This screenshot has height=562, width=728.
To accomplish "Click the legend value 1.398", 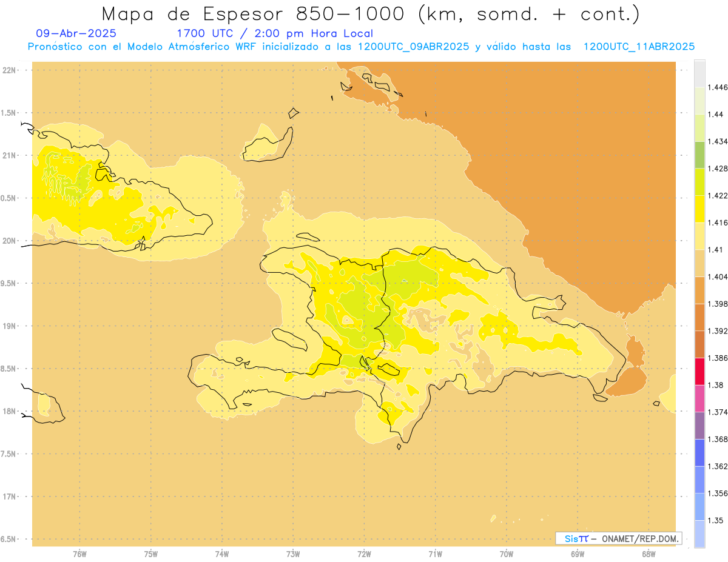I will [717, 304].
